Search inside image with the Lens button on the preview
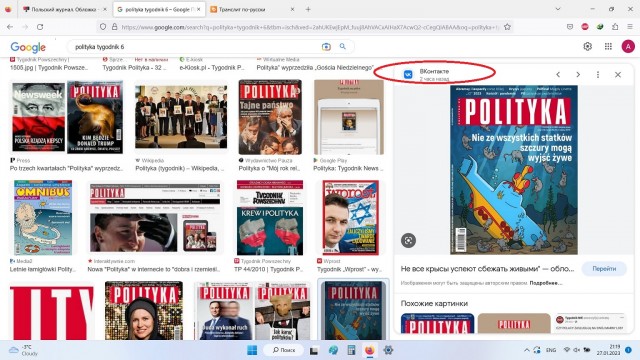Image resolution: width=640 pixels, height=360 pixels. pyautogui.click(x=408, y=240)
